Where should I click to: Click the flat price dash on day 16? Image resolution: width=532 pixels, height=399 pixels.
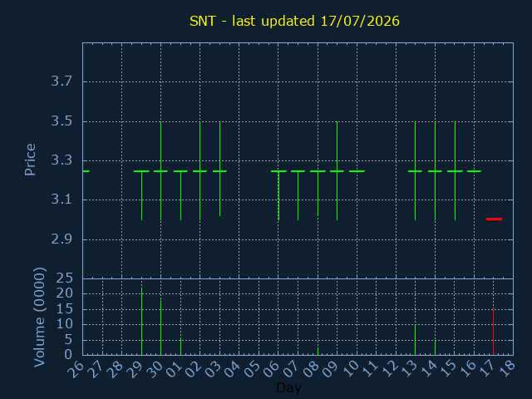pyautogui.click(x=474, y=171)
